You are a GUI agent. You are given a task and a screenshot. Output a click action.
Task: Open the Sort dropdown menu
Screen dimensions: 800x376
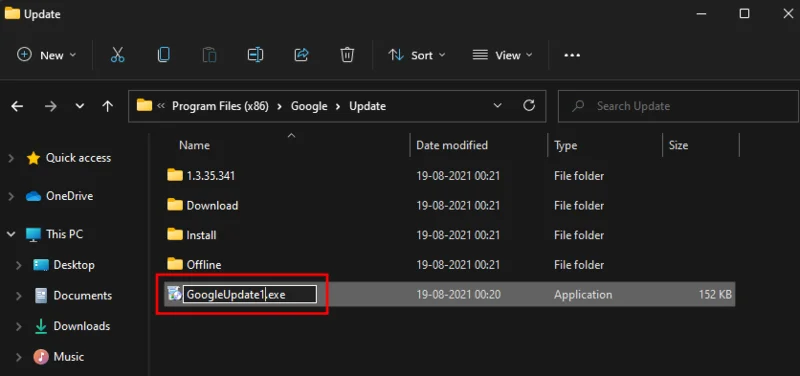pos(416,55)
